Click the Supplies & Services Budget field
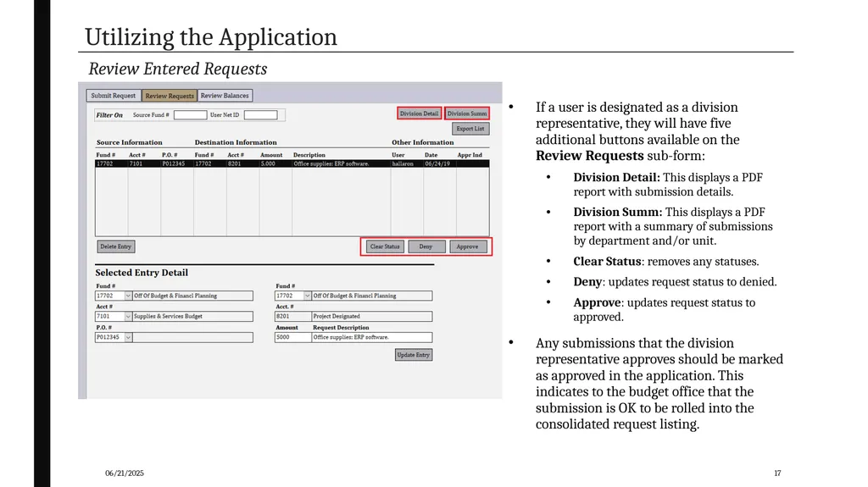The height and width of the screenshot is (487, 868). [x=192, y=317]
